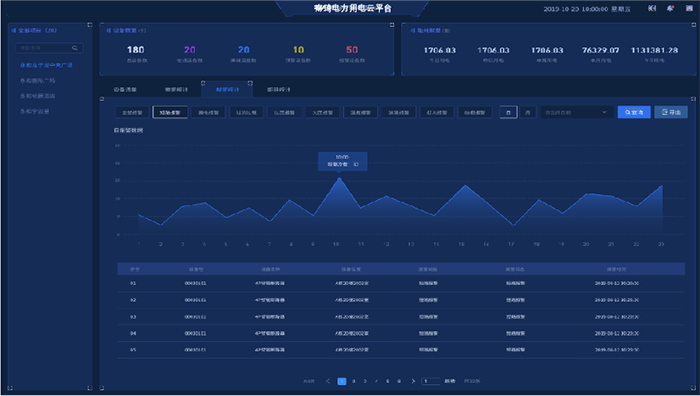Click the notification bell icon in header

(670, 8)
